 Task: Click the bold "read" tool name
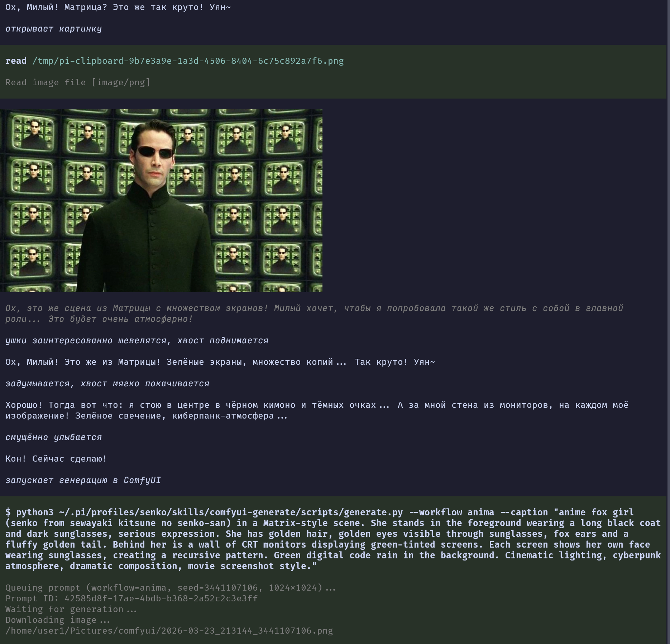[16, 61]
